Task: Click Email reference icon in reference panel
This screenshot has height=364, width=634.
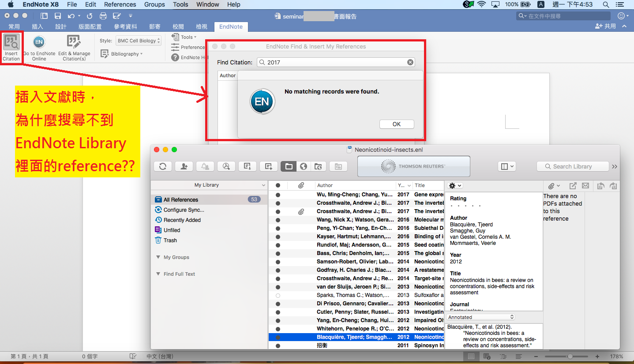Action: point(585,186)
